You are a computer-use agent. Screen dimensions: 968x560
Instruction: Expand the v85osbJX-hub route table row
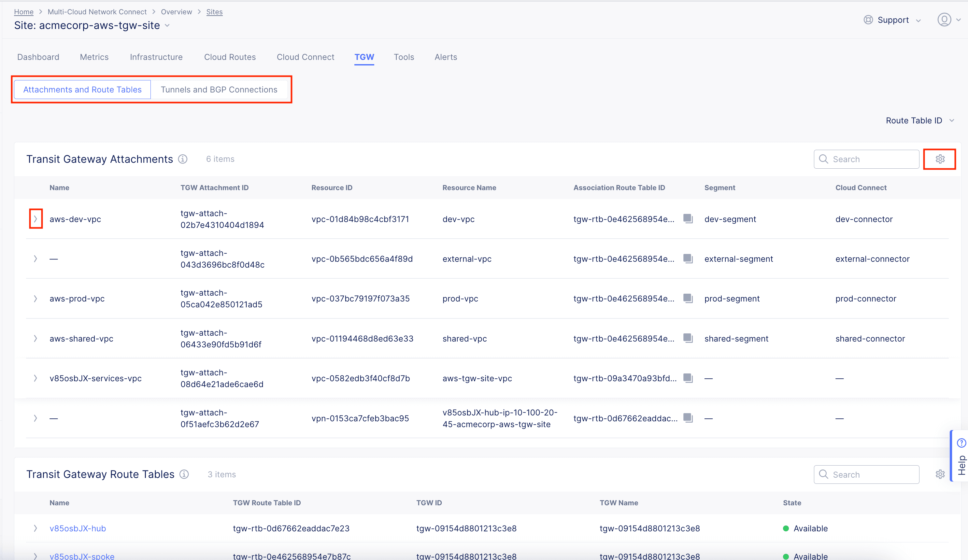36,528
